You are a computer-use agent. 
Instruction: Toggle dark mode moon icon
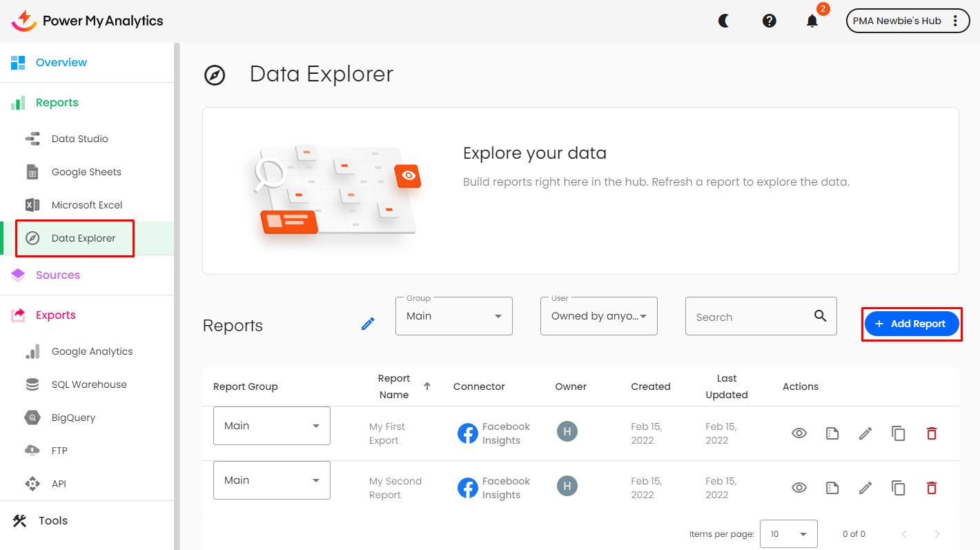click(724, 21)
